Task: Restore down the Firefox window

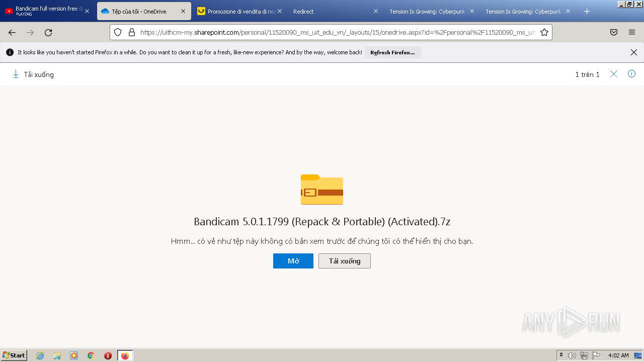Action: click(x=629, y=4)
